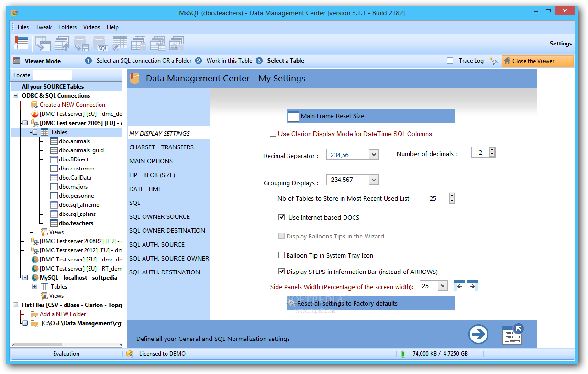Click the Firebird DMC Test server icon
Screen dimensions: 588x374
pos(35,114)
